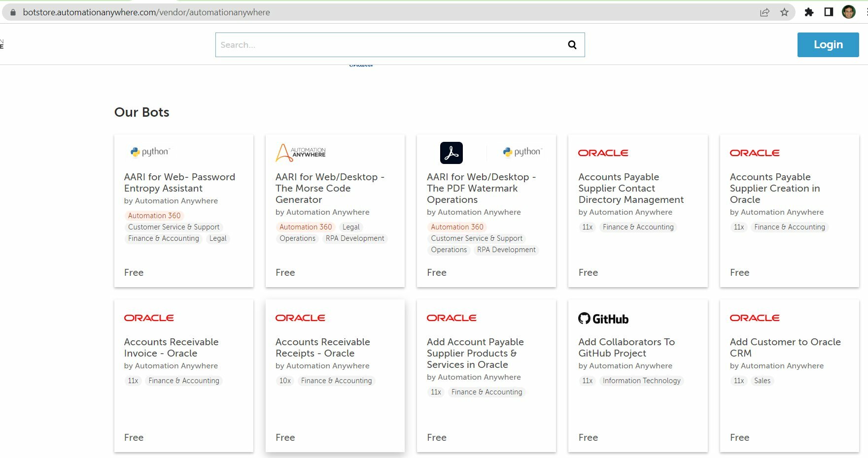Image resolution: width=868 pixels, height=458 pixels.
Task: Select Operations tag on Morse Code card
Action: [297, 238]
